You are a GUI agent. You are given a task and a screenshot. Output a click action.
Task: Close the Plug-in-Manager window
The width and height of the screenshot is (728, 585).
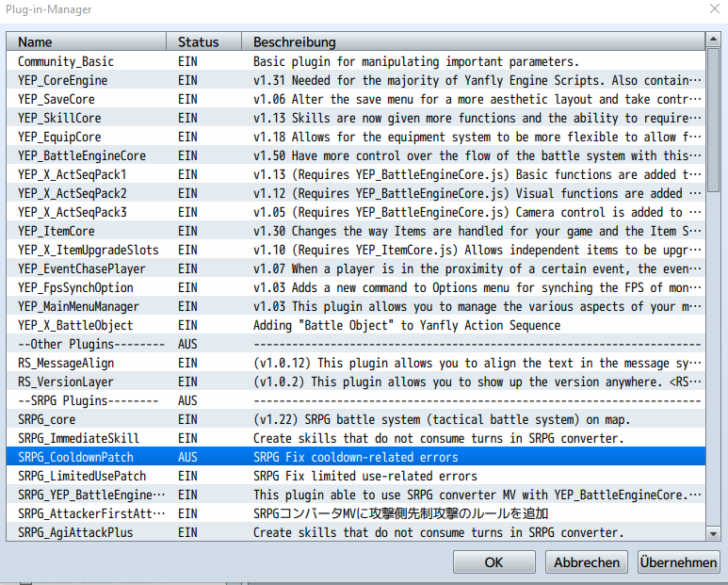[715, 8]
